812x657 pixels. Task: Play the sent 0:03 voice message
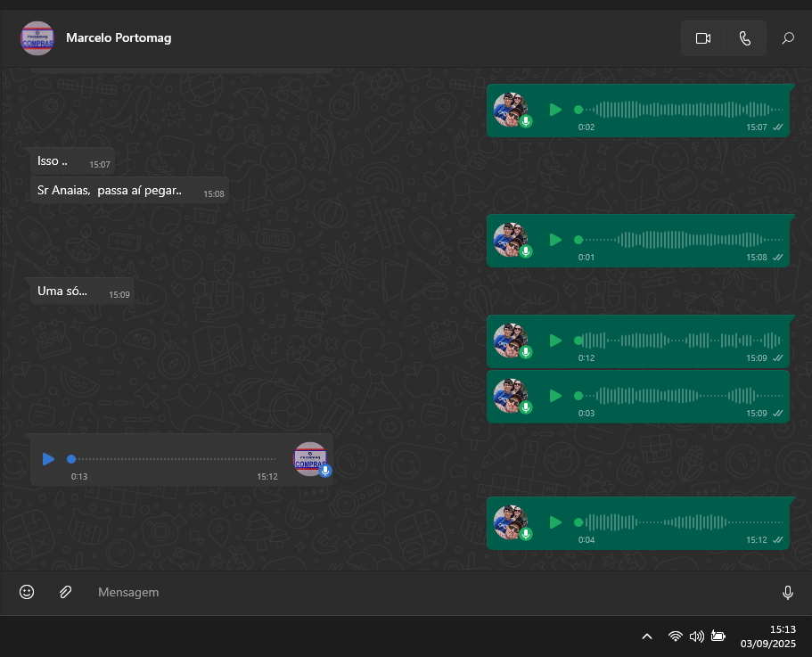click(555, 396)
